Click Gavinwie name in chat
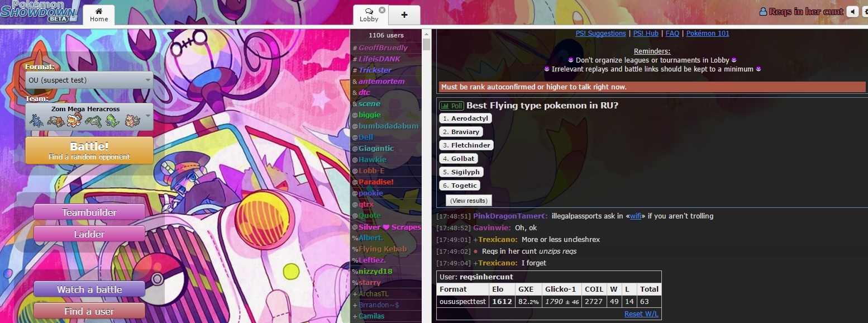This screenshot has height=323, width=868. pos(492,228)
